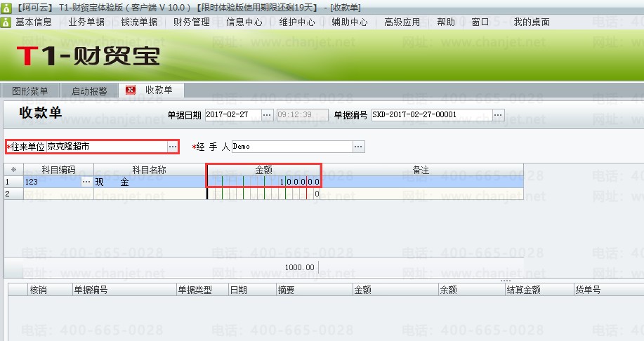The width and height of the screenshot is (644, 341).
Task: Open the 辅助中心 menu
Action: point(349,22)
